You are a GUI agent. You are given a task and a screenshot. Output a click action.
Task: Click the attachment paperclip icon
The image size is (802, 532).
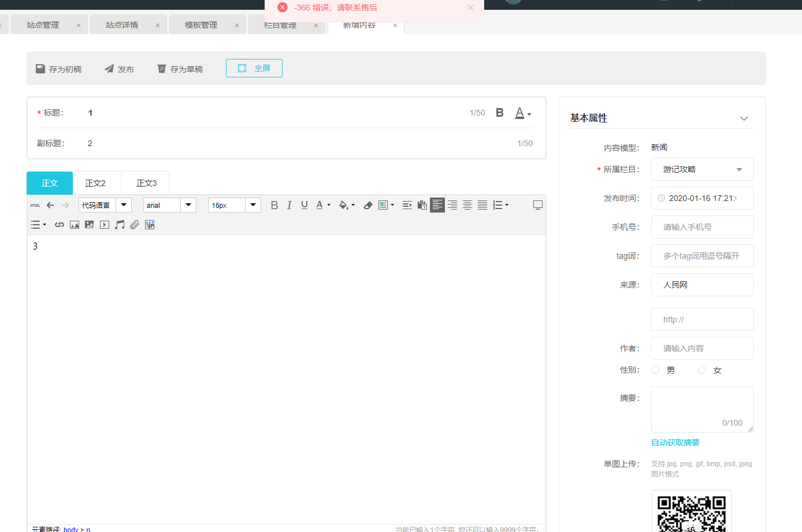point(135,225)
